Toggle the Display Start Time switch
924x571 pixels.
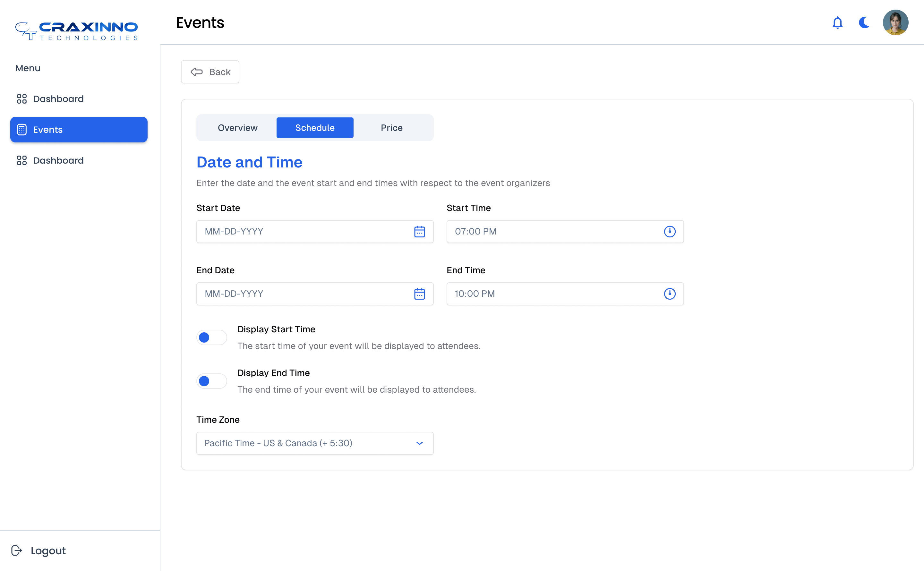pos(211,337)
